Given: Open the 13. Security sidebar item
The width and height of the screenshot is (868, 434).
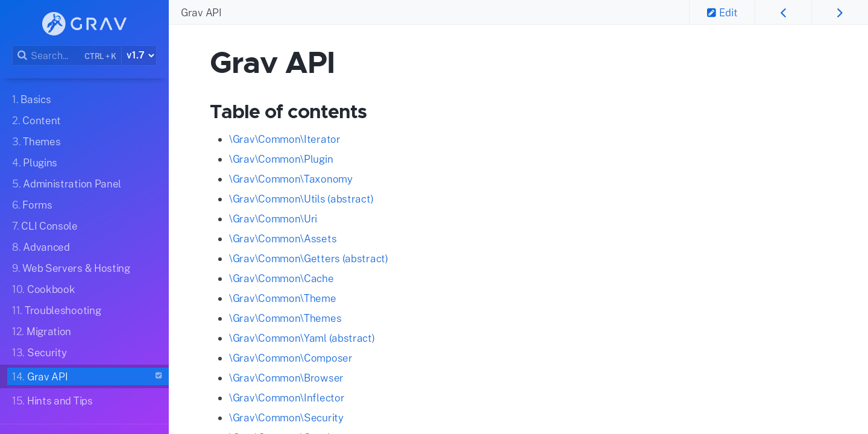Looking at the screenshot, I should point(39,353).
